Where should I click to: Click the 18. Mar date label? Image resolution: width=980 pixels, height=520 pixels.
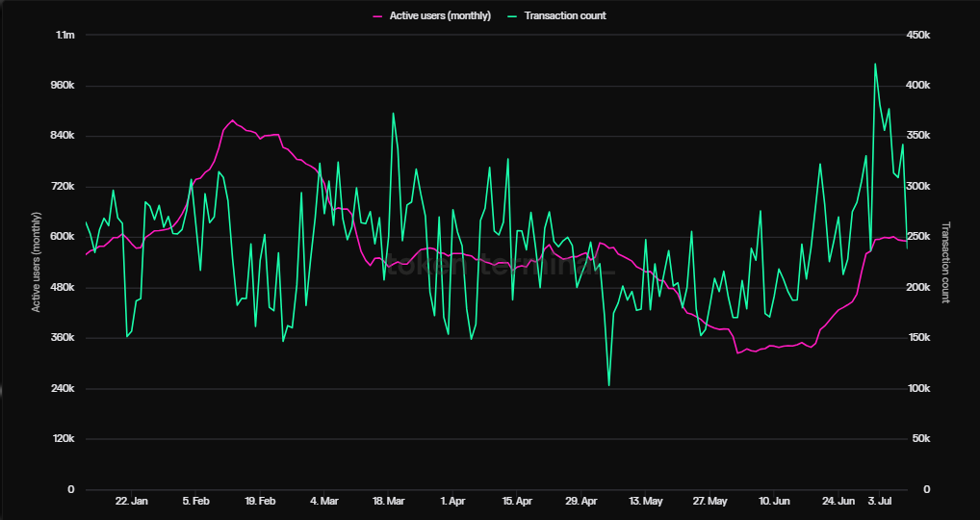pos(388,502)
